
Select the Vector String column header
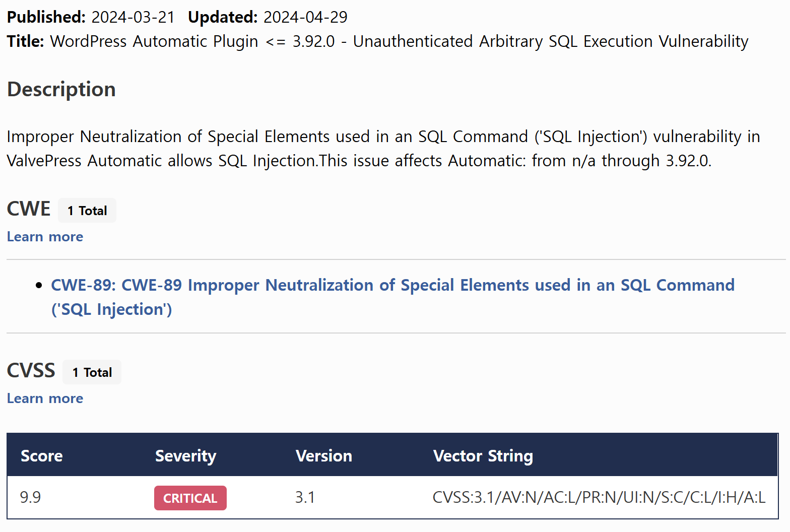click(x=483, y=456)
